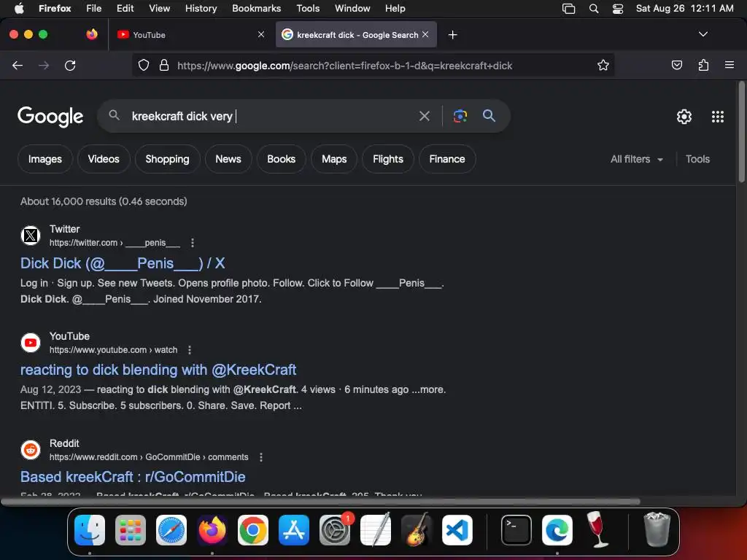The width and height of the screenshot is (747, 560).
Task: Open macOS Control Center in menu bar
Action: pos(617,9)
